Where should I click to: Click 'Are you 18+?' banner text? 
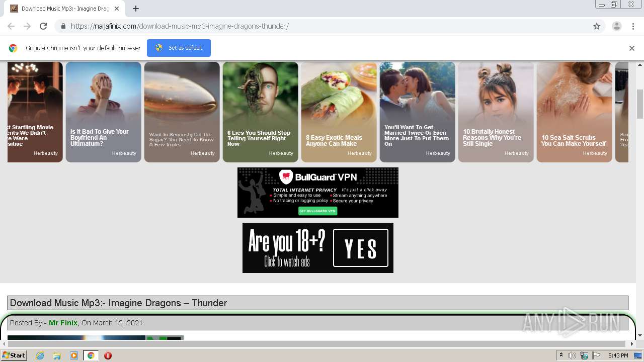[x=286, y=242]
